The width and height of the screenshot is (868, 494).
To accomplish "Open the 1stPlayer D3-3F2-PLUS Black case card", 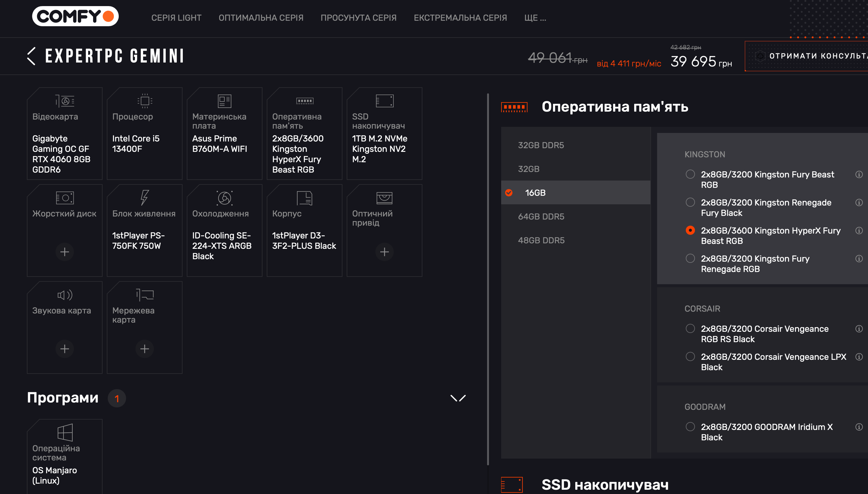I will coord(305,230).
